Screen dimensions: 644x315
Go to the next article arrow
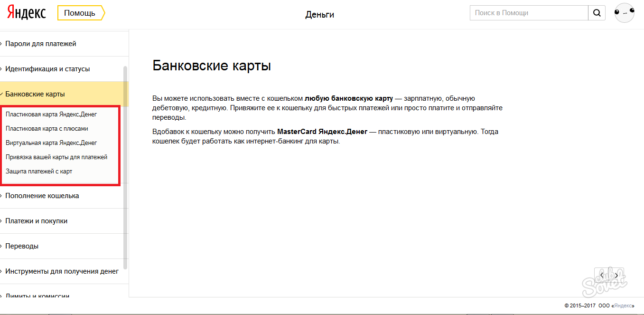tap(616, 275)
